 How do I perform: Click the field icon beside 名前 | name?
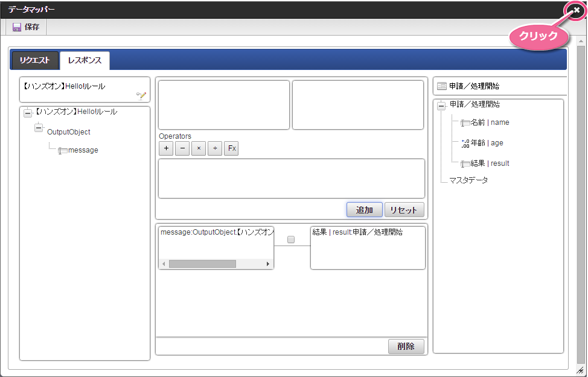click(x=465, y=123)
